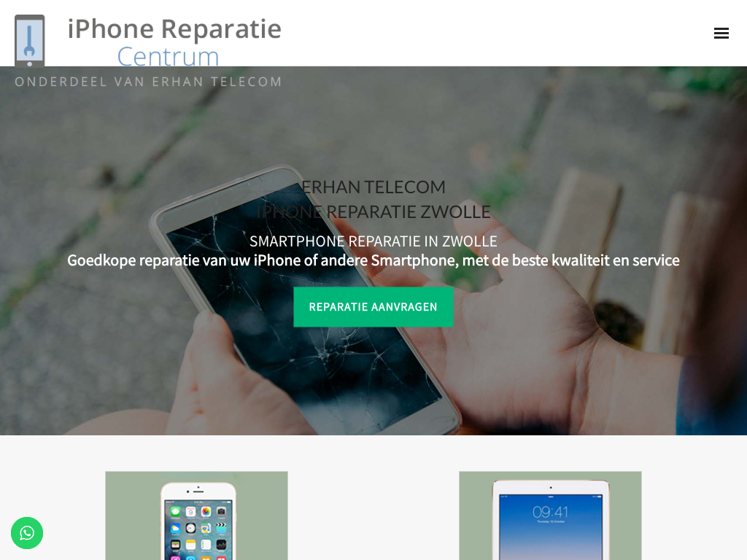The width and height of the screenshot is (747, 560).
Task: Click the Reparatie Aanvragen button
Action: tap(373, 307)
